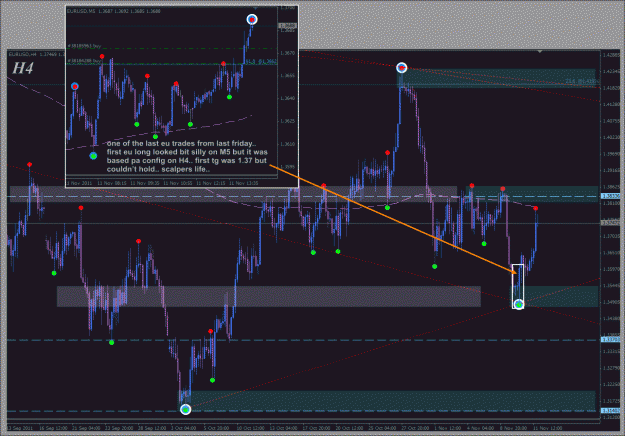This screenshot has height=436, width=625.
Task: Click the 1.36510 label on price axis
Action: [x=611, y=253]
